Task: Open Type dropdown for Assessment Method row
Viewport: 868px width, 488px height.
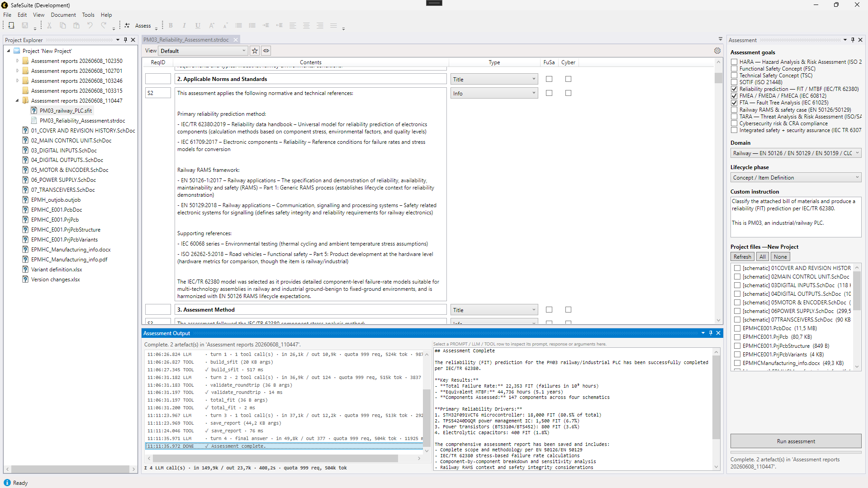Action: [494, 310]
